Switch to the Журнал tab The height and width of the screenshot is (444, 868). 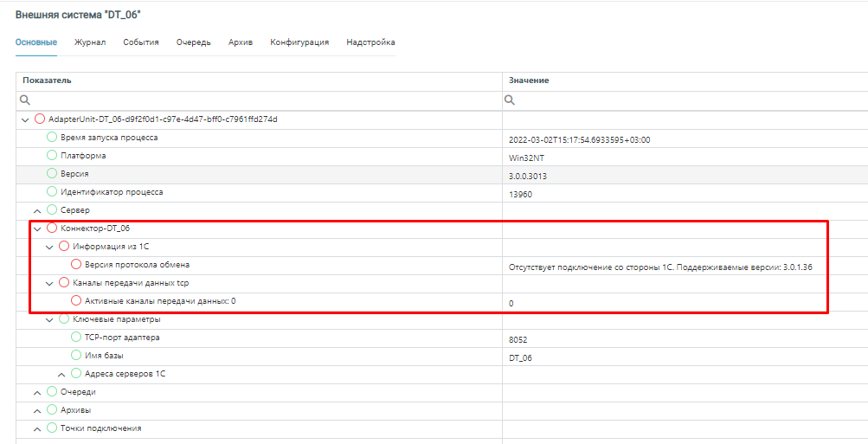pos(90,42)
